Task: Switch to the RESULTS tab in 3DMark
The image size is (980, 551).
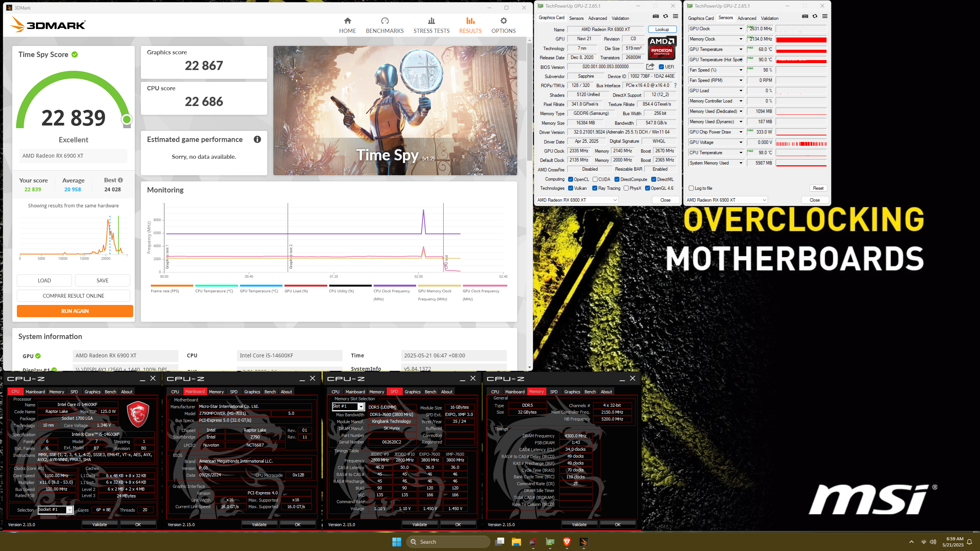Action: (x=470, y=26)
